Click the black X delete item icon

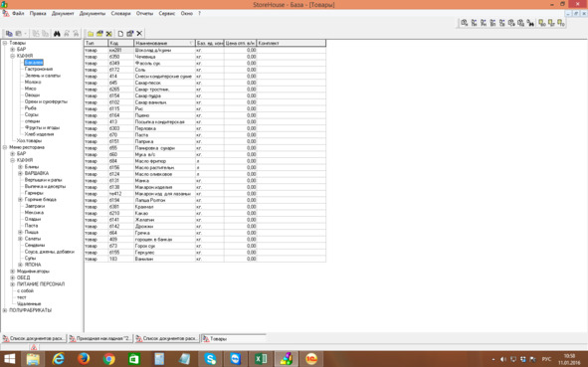[x=139, y=34]
